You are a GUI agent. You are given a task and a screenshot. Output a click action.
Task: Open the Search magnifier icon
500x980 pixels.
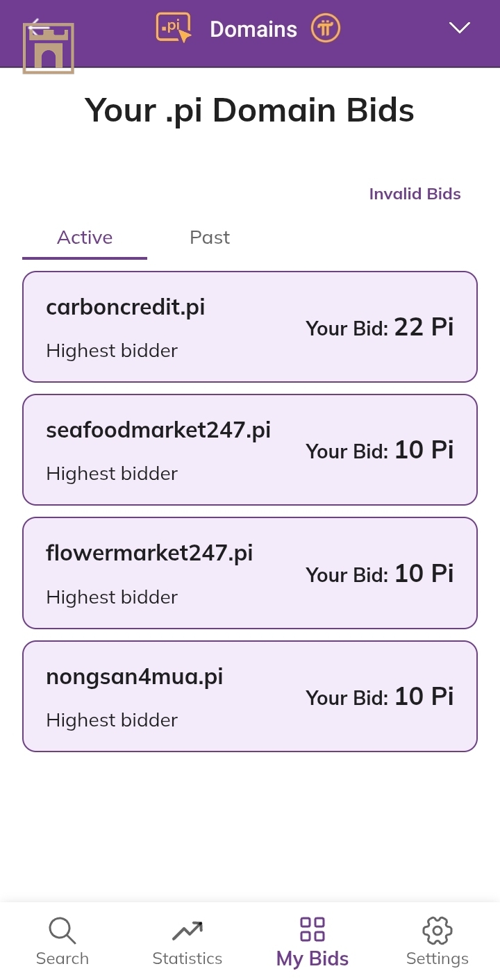coord(62,929)
